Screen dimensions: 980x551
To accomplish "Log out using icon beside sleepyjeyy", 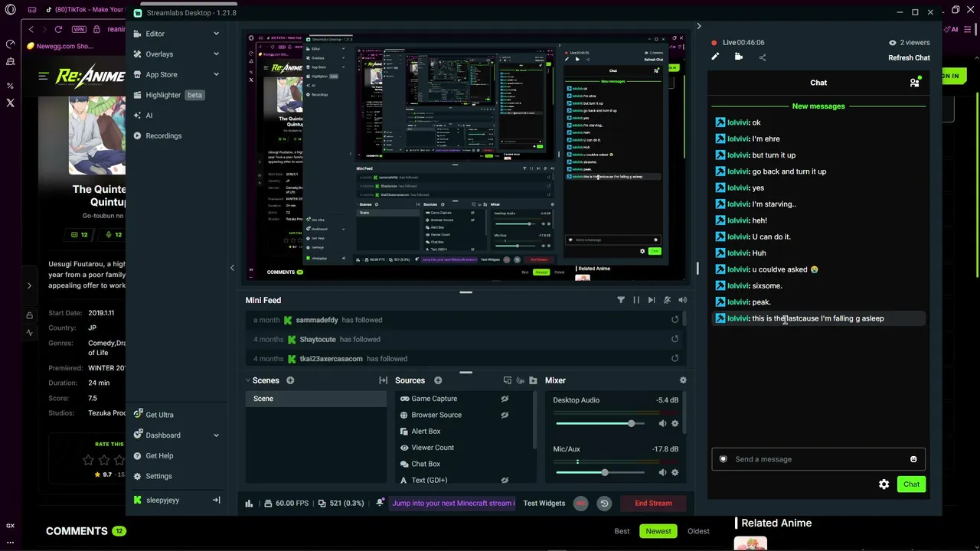I will coord(216,500).
